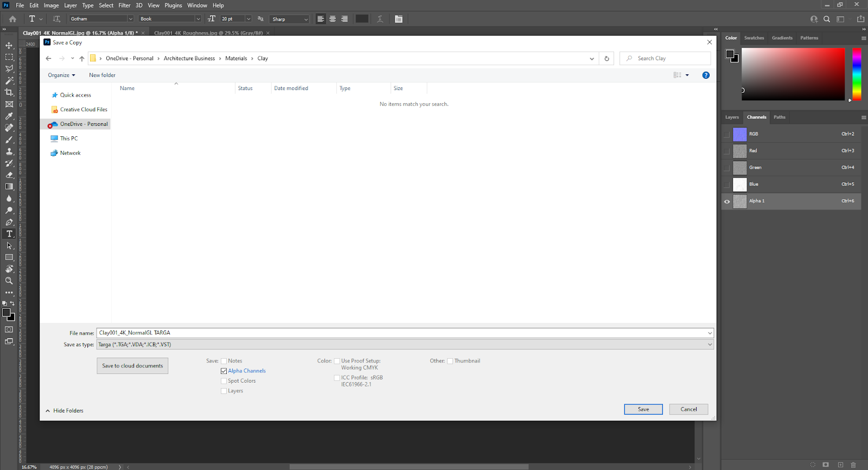This screenshot has height=470, width=868.
Task: Select This PC in sidebar
Action: (x=69, y=139)
